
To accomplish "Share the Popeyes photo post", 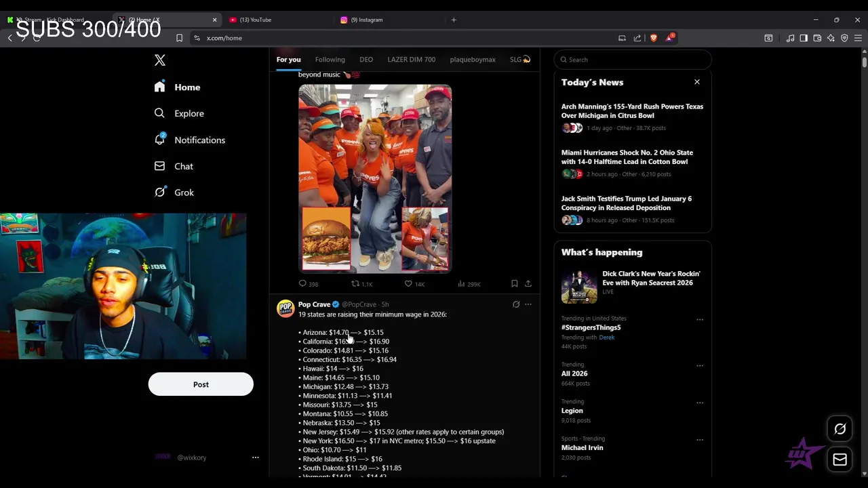I will (528, 284).
